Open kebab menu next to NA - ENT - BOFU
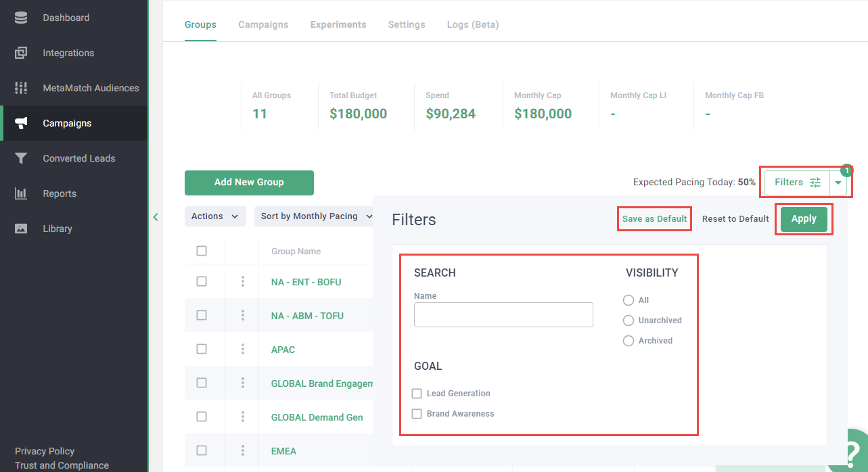Viewport: 868px width, 472px height. [242, 281]
